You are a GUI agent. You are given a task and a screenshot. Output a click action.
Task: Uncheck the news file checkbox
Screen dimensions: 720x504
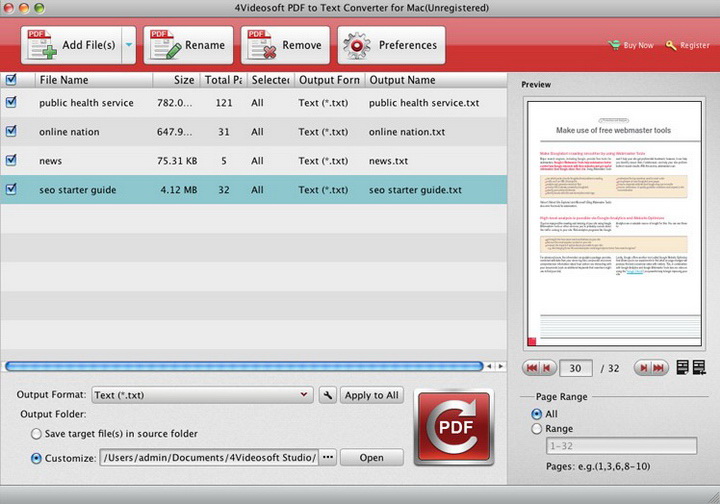coord(11,160)
